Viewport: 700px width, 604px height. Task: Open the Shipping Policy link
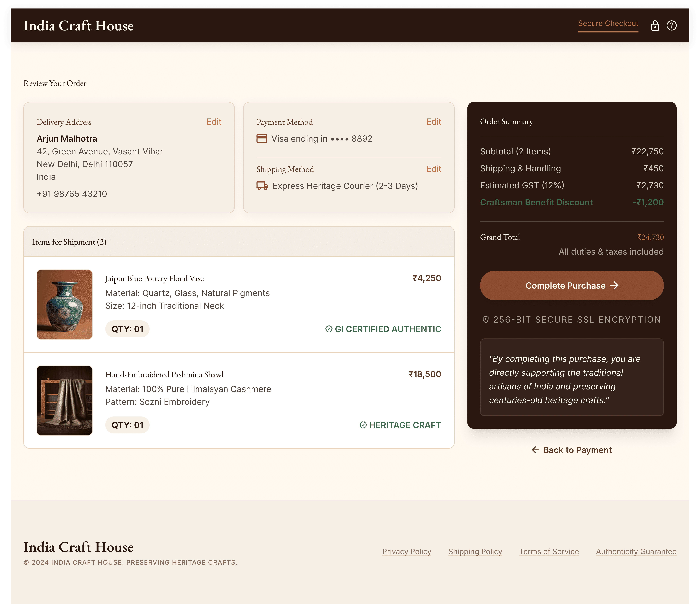[x=475, y=552]
